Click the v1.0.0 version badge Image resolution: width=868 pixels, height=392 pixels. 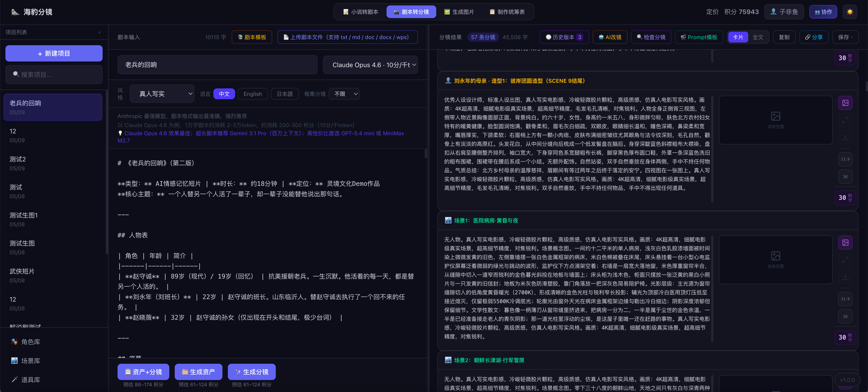(x=847, y=380)
